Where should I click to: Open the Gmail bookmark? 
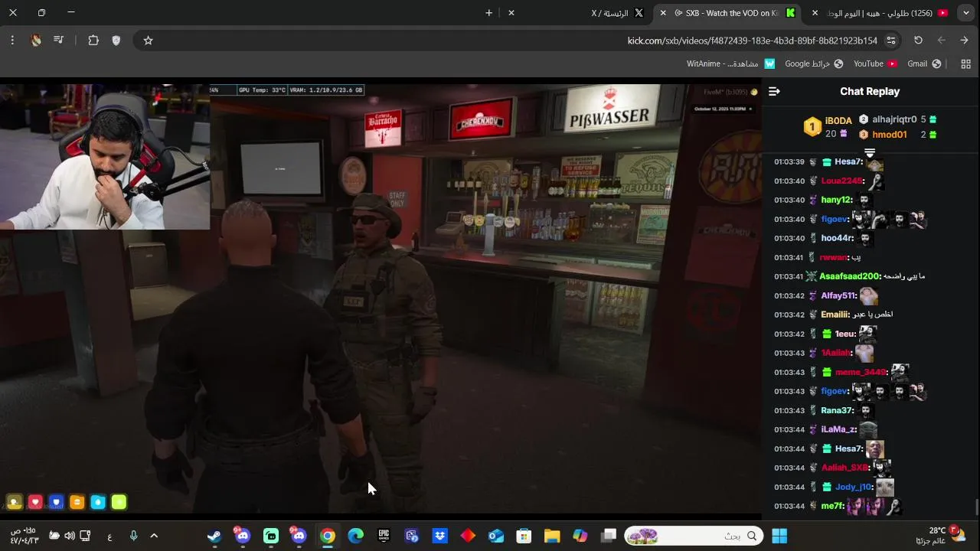924,64
